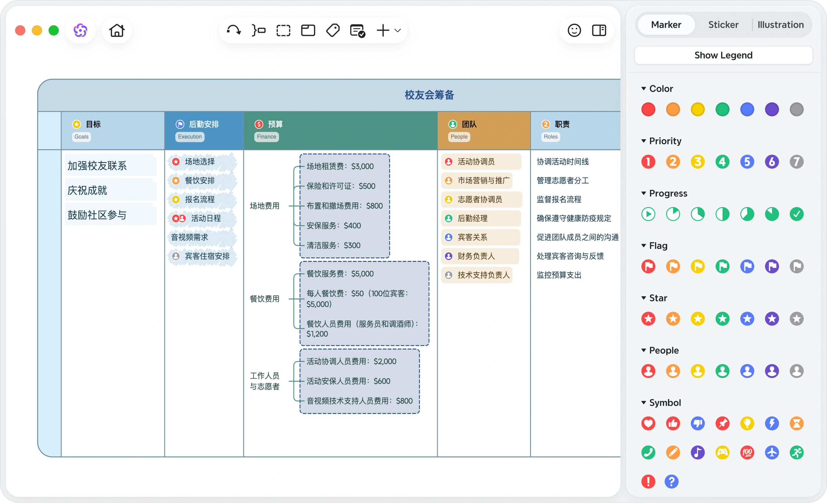Collapse the Priority section
The height and width of the screenshot is (504, 827).
(644, 141)
